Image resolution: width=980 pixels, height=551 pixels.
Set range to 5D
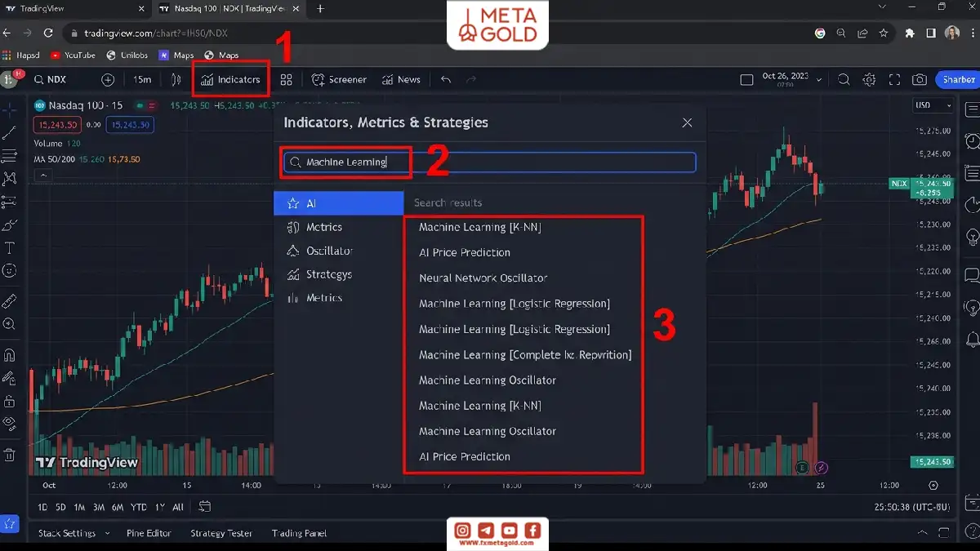pos(61,508)
